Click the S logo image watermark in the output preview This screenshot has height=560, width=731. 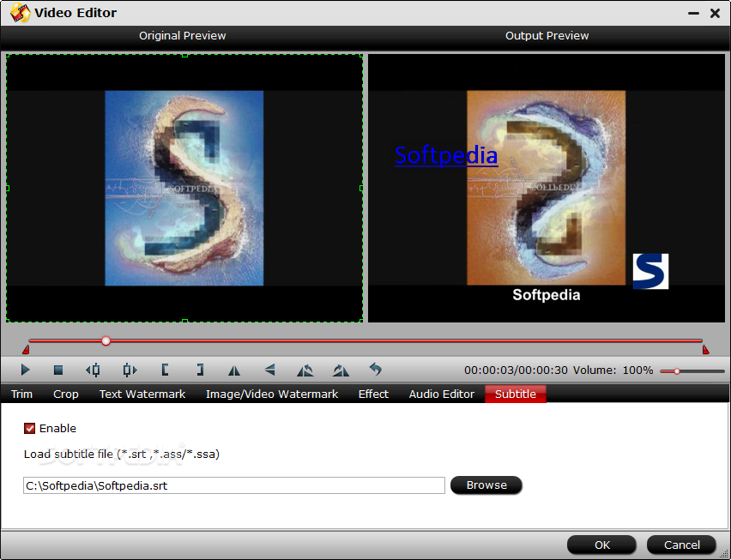650,271
